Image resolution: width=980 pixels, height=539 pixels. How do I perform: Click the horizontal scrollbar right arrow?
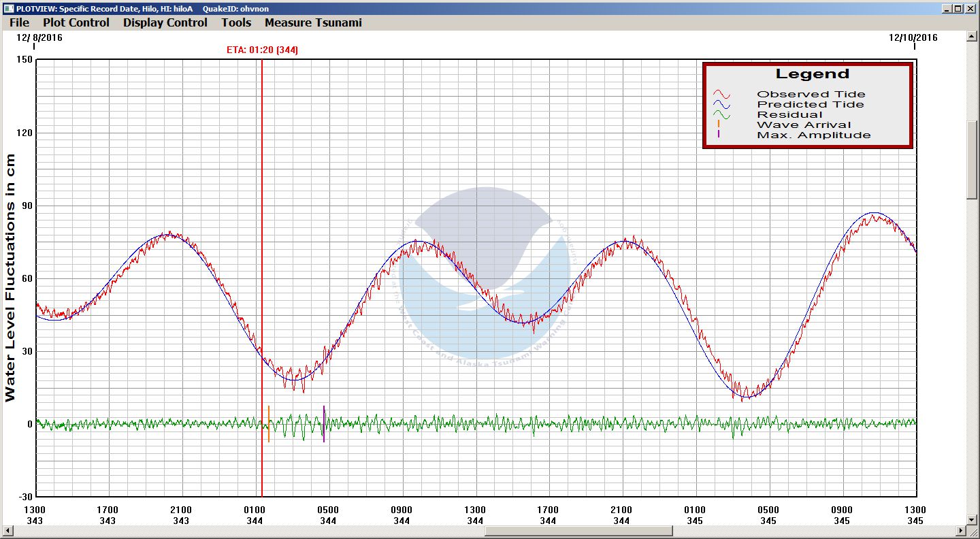(x=961, y=531)
